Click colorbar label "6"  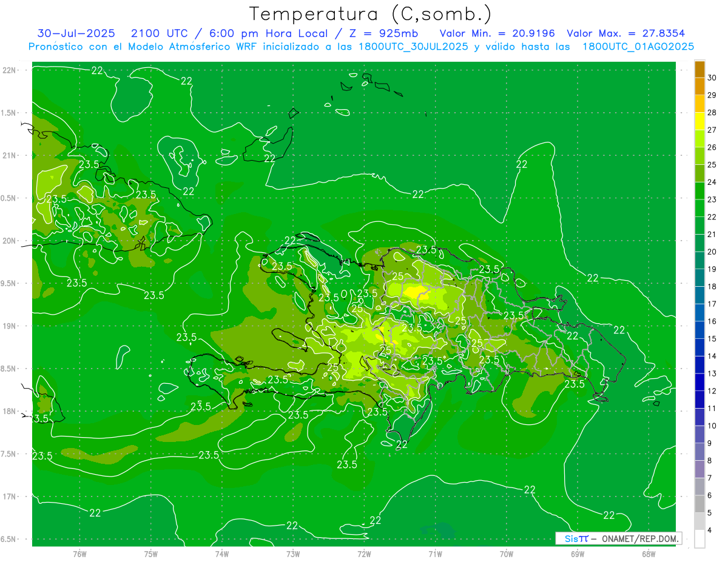710,495
